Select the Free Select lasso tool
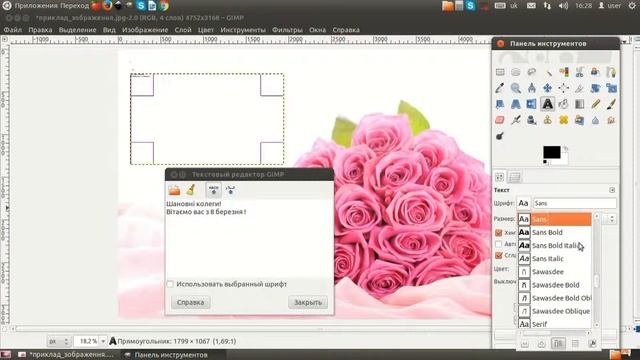The width and height of the screenshot is (640, 360). 531,72
